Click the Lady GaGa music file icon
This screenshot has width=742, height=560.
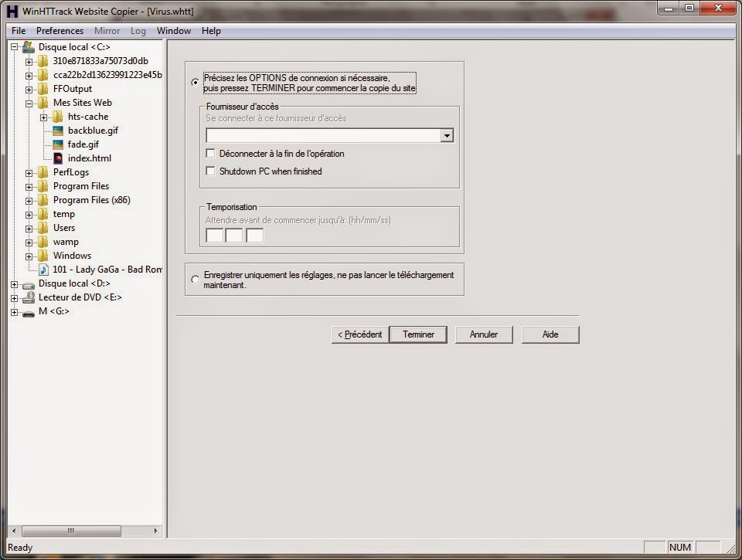tap(43, 270)
